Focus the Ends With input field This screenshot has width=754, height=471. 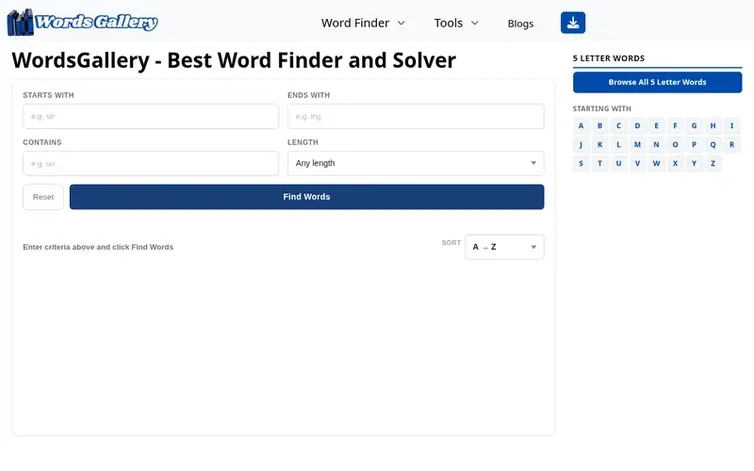point(415,116)
